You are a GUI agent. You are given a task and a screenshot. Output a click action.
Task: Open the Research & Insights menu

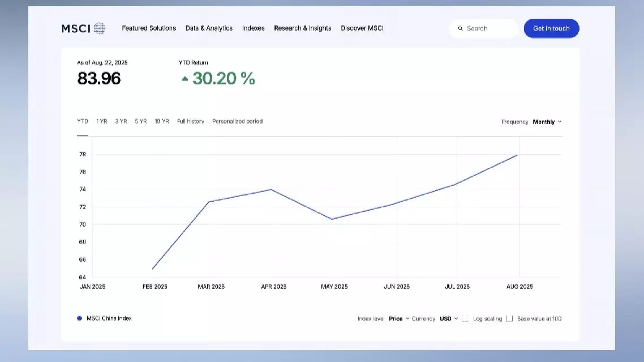(x=302, y=28)
